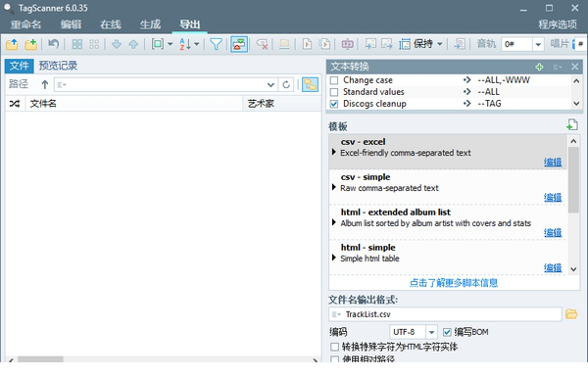
Task: Go up one folder with arrow icon
Action: click(45, 84)
